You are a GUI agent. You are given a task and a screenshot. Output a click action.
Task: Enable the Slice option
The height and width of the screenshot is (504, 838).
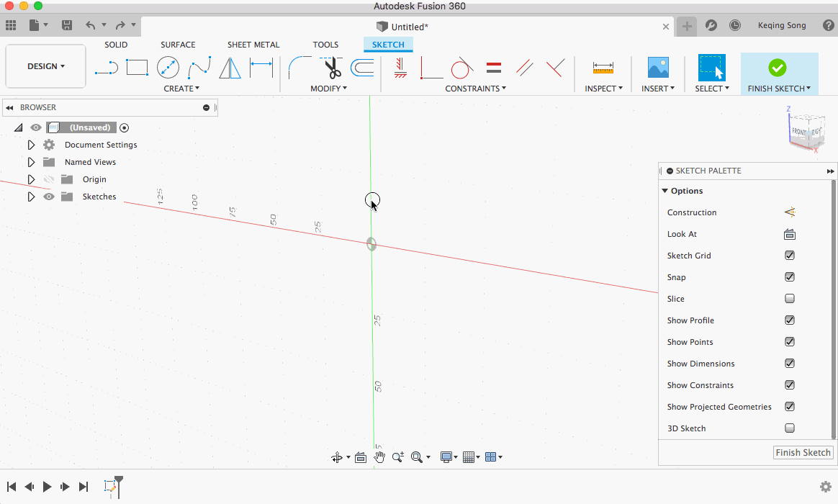[789, 298]
